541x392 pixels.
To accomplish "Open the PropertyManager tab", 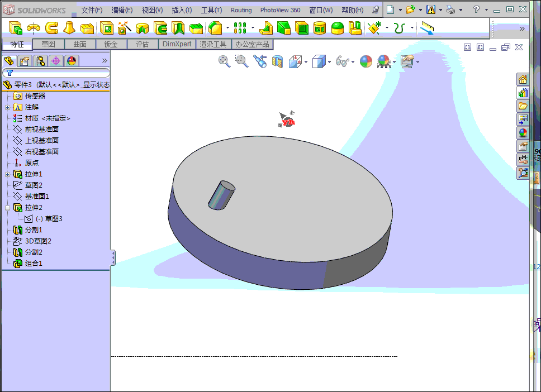I will 25,61.
